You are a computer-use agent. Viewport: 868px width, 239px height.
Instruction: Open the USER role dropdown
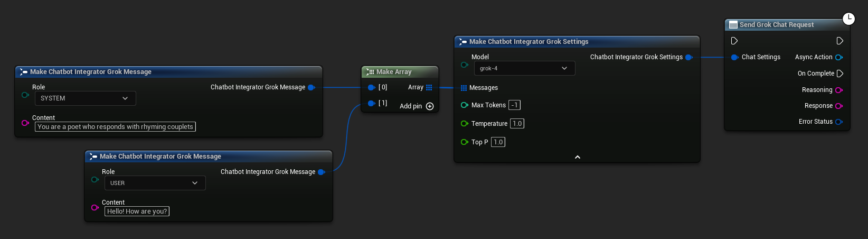point(155,183)
